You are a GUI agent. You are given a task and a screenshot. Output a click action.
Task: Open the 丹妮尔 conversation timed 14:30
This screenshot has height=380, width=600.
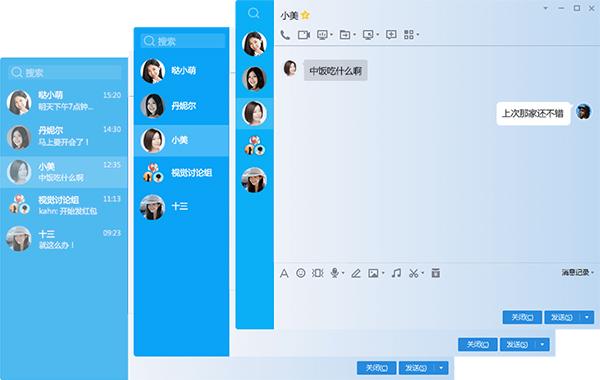[64, 137]
